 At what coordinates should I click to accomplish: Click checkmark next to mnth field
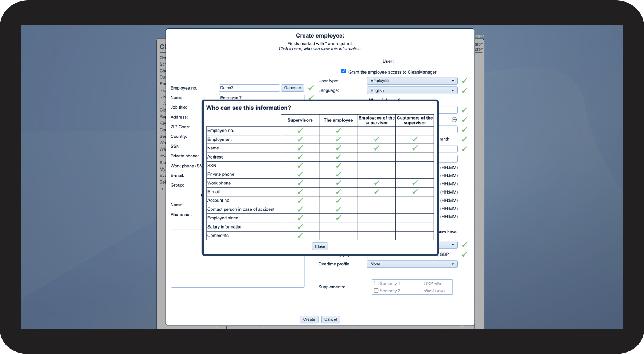464,139
